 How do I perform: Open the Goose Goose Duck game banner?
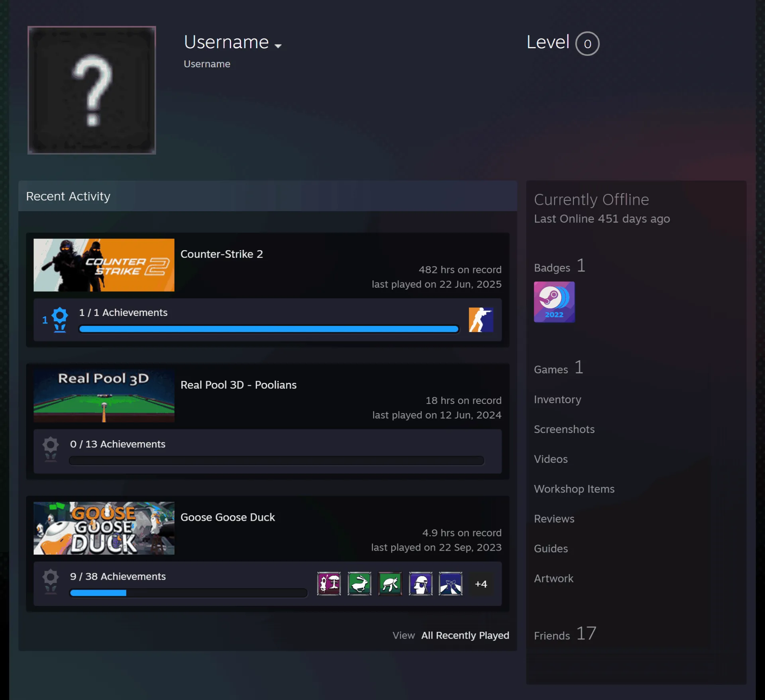(x=104, y=528)
